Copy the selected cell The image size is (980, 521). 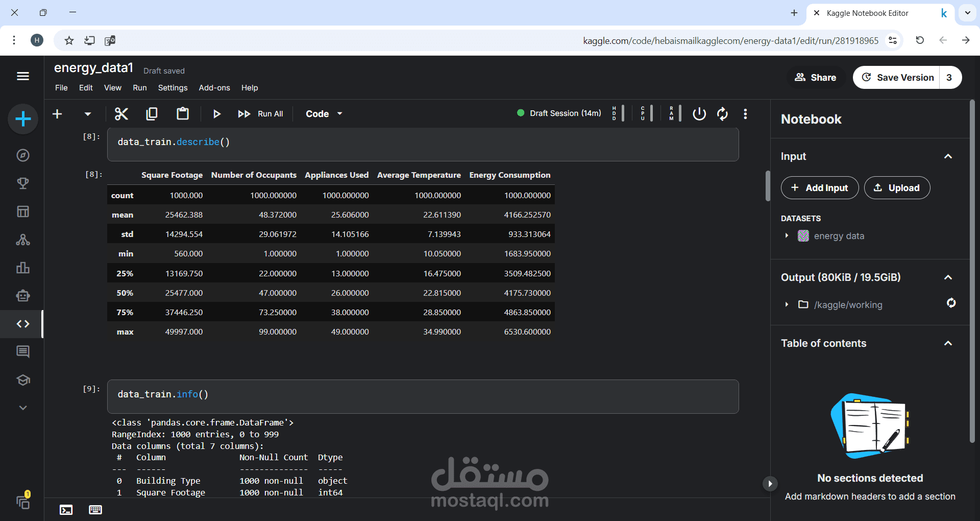(x=152, y=113)
